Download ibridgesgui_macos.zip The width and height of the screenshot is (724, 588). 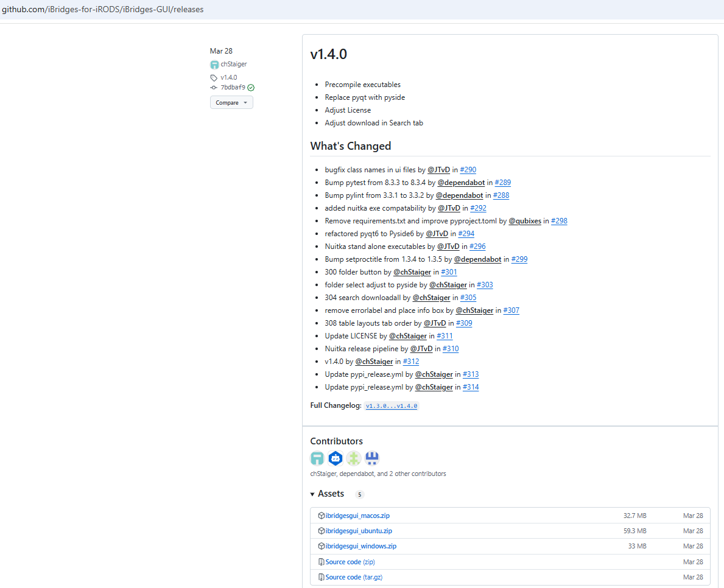pos(357,516)
